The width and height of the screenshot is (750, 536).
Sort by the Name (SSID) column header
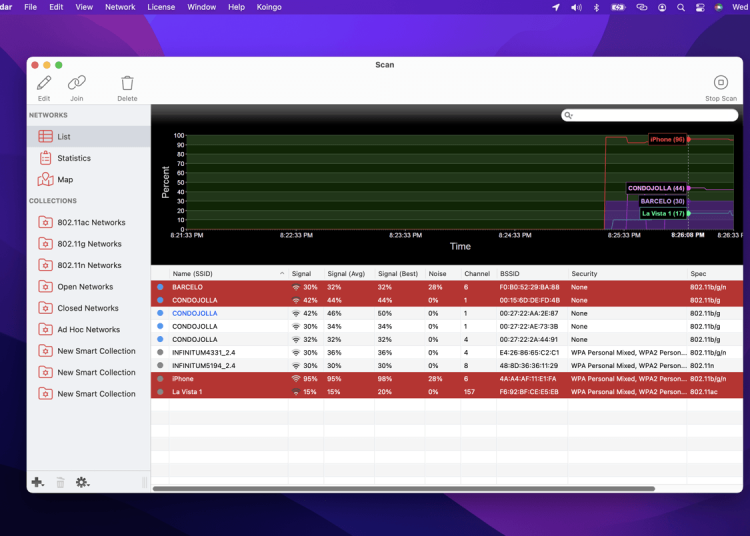pos(193,273)
